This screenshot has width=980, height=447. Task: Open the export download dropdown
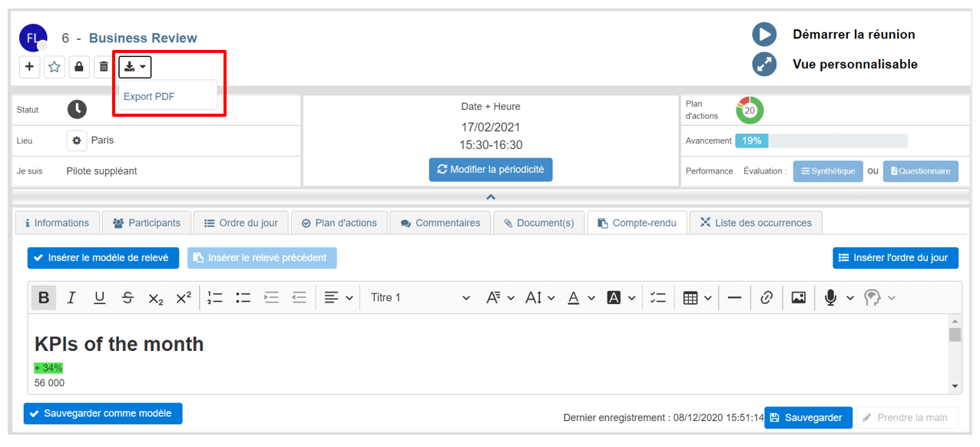pyautogui.click(x=135, y=67)
